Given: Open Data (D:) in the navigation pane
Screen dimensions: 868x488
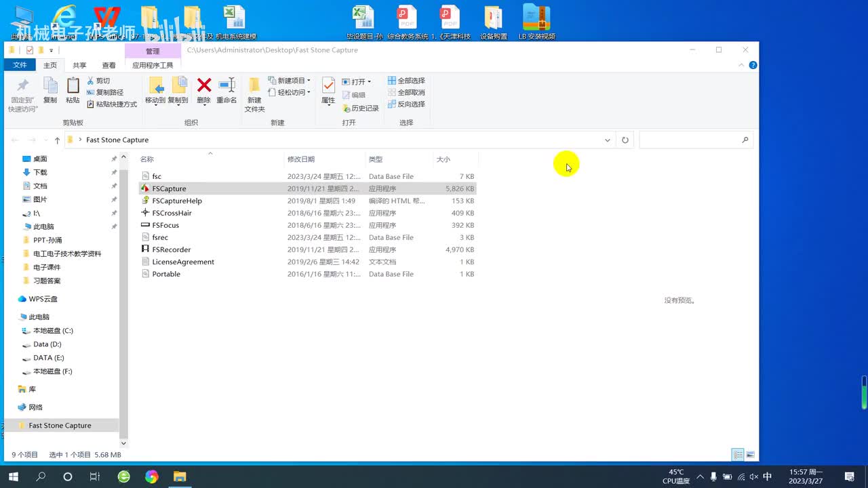Looking at the screenshot, I should [47, 344].
